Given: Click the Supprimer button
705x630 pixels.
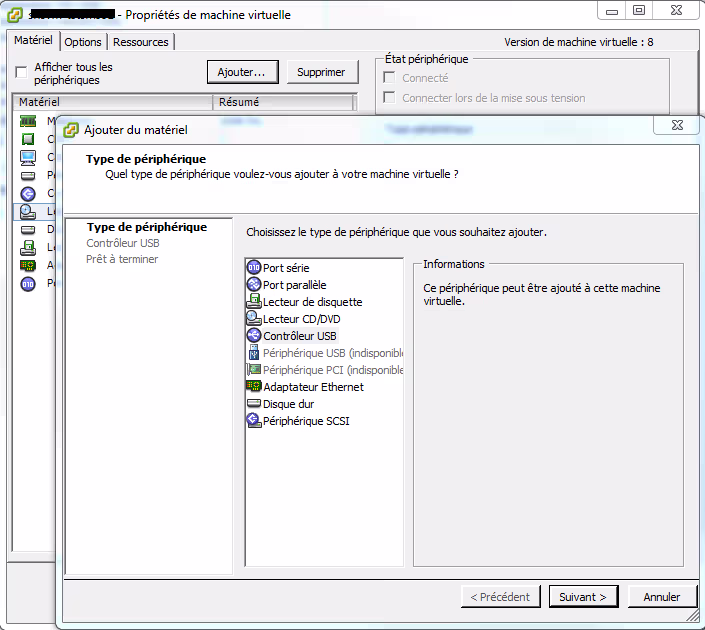Looking at the screenshot, I should pos(321,72).
